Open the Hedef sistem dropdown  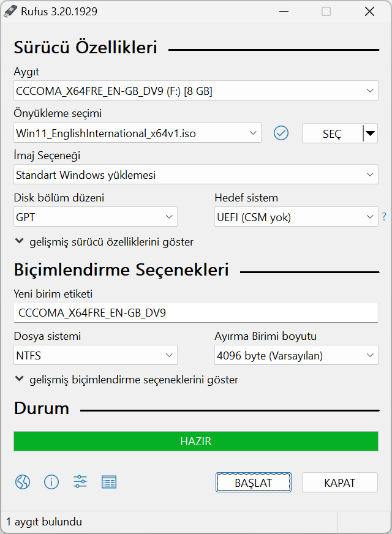click(296, 217)
